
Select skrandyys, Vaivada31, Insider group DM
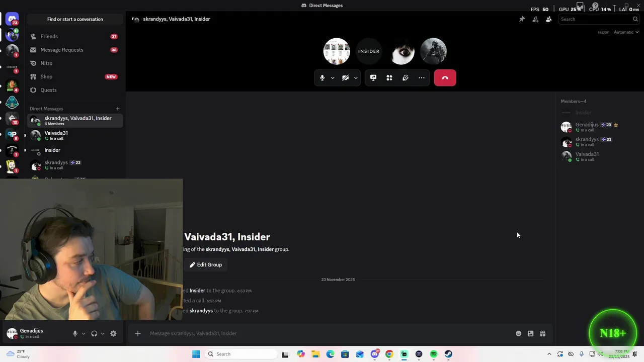coord(74,121)
